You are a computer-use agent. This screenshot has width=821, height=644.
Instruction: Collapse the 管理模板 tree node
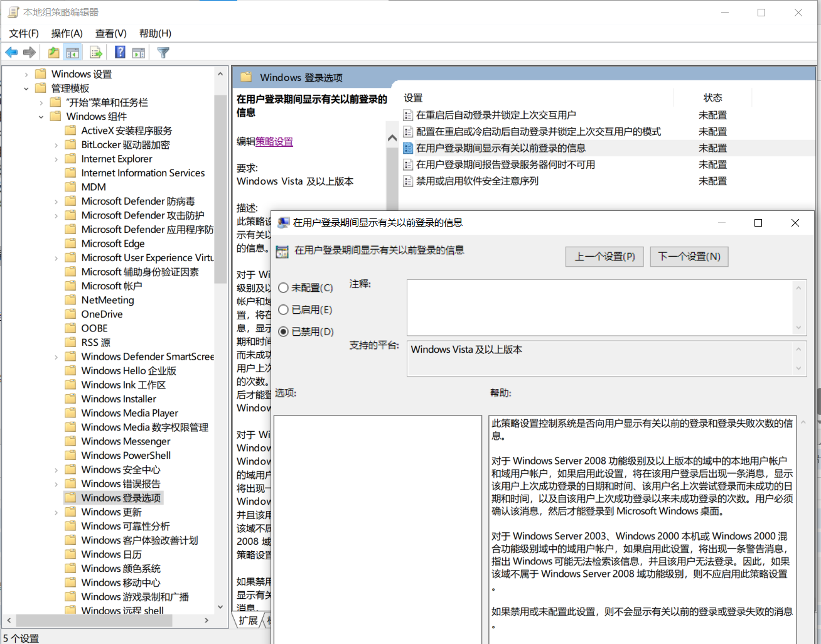pos(26,89)
